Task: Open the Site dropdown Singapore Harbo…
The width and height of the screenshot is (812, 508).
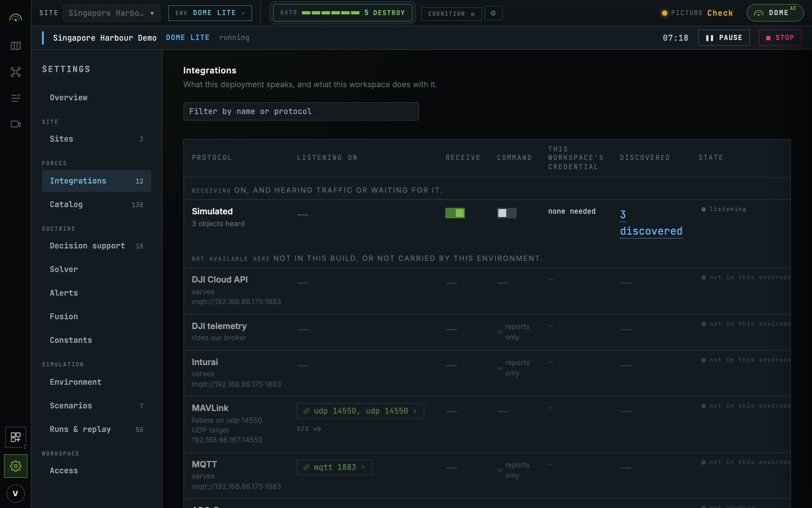Action: click(x=111, y=13)
